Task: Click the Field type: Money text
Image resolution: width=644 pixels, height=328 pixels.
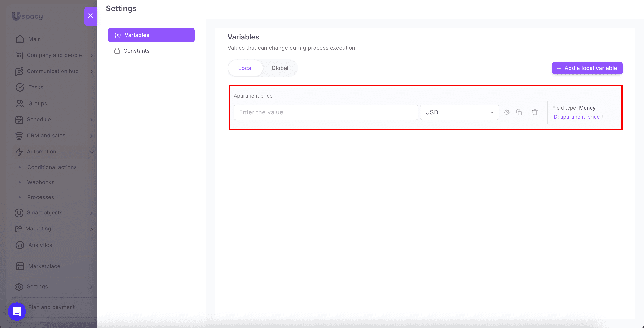Action: point(574,108)
